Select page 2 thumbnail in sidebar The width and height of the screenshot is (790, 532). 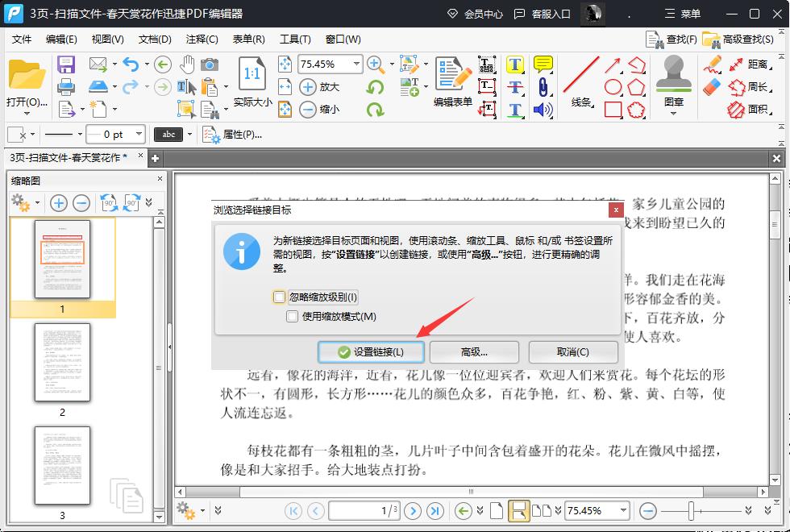coord(63,362)
